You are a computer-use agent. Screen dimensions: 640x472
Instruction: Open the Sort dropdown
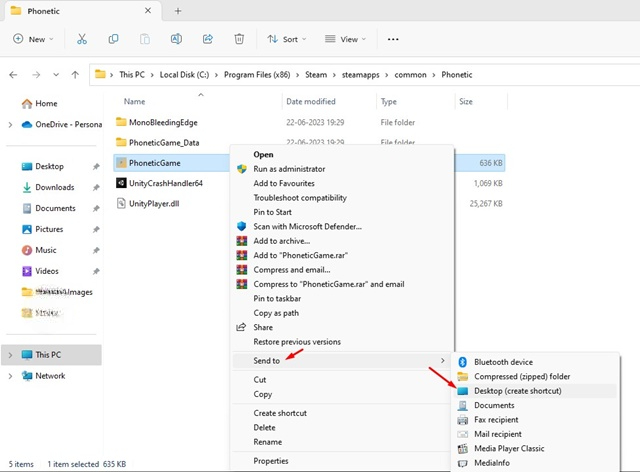(287, 39)
